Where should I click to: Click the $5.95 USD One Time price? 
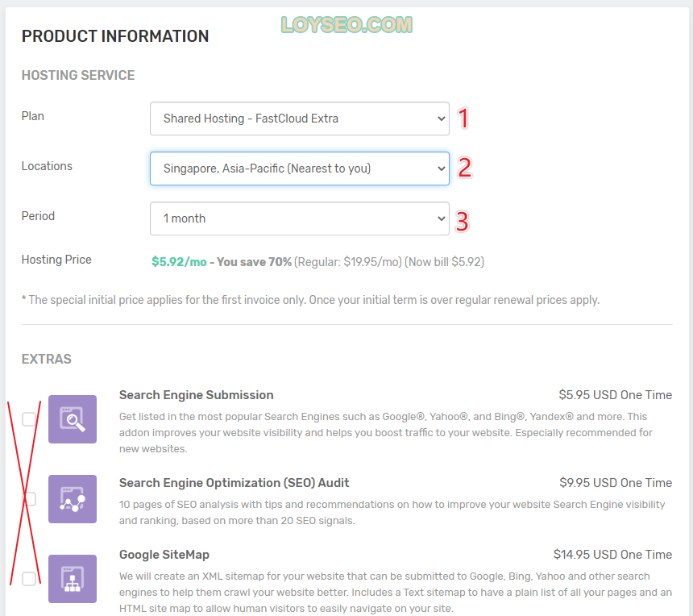tap(615, 395)
